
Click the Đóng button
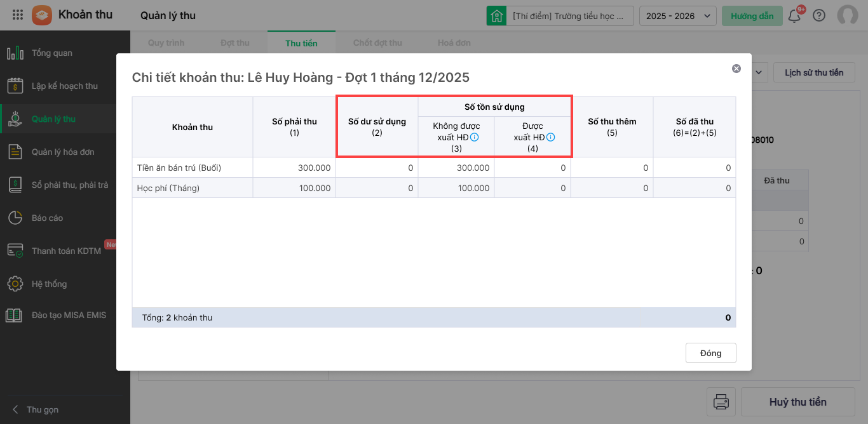pos(710,353)
